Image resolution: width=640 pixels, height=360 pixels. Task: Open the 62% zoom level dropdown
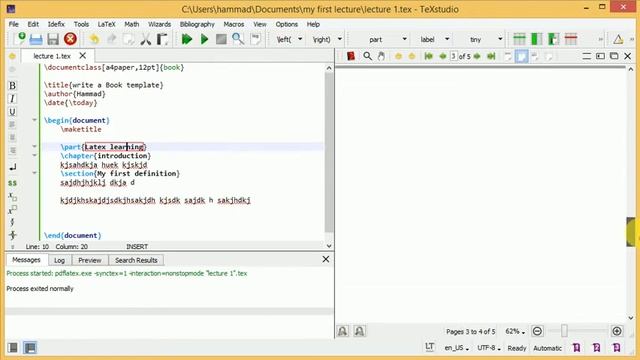pos(515,331)
